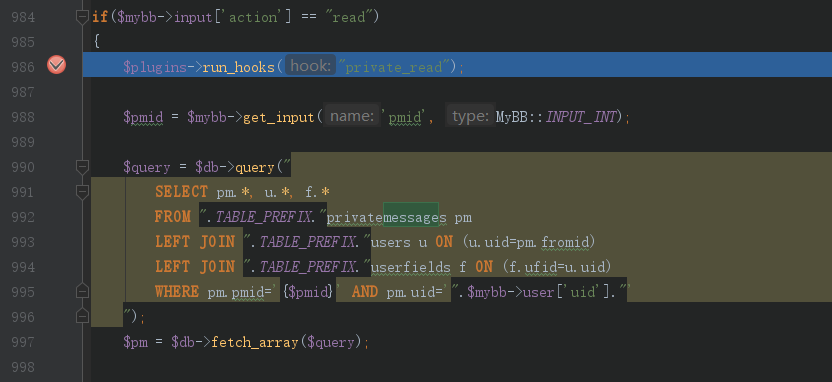The width and height of the screenshot is (832, 382).
Task: Toggle the fold marker on line 991
Action: 82,192
